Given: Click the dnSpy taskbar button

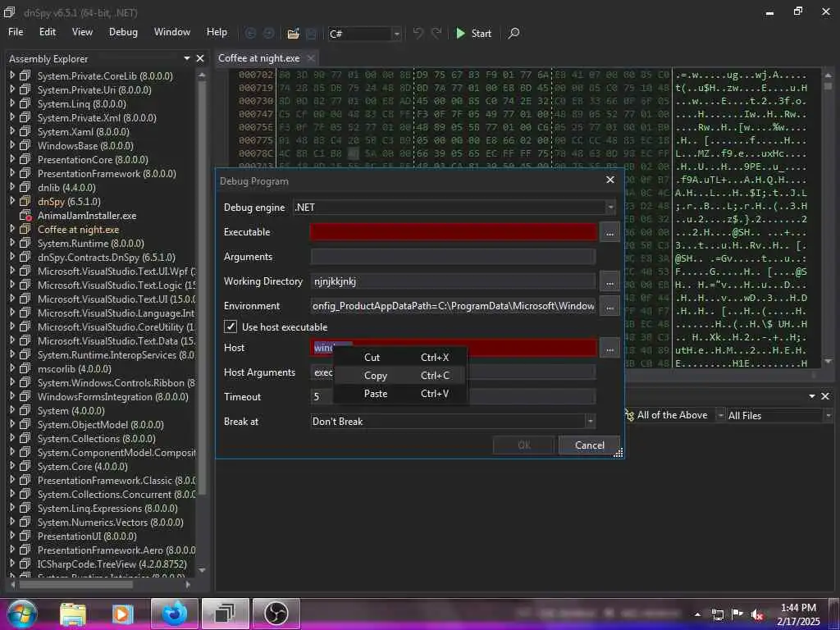Looking at the screenshot, I should click(x=225, y=614).
